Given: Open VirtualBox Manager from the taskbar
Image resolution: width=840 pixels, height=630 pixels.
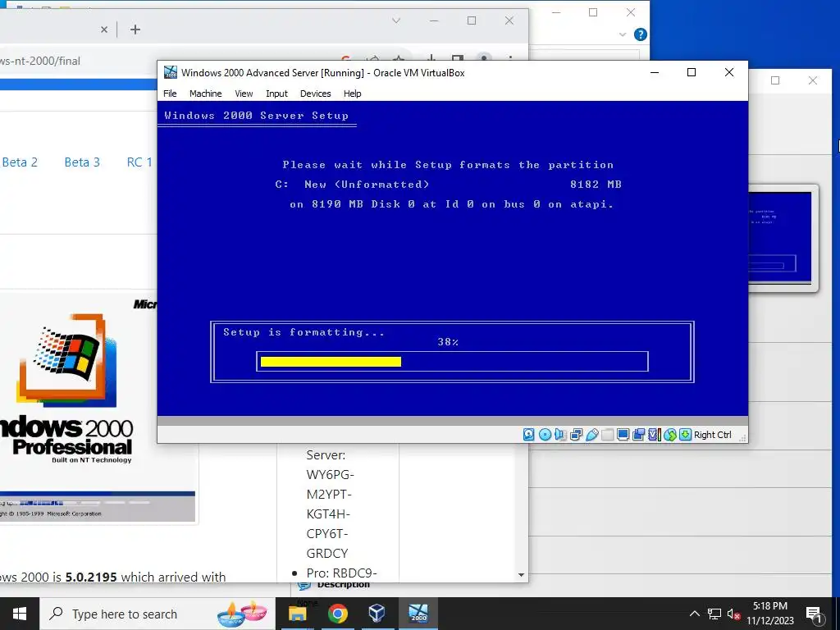Looking at the screenshot, I should [x=377, y=614].
